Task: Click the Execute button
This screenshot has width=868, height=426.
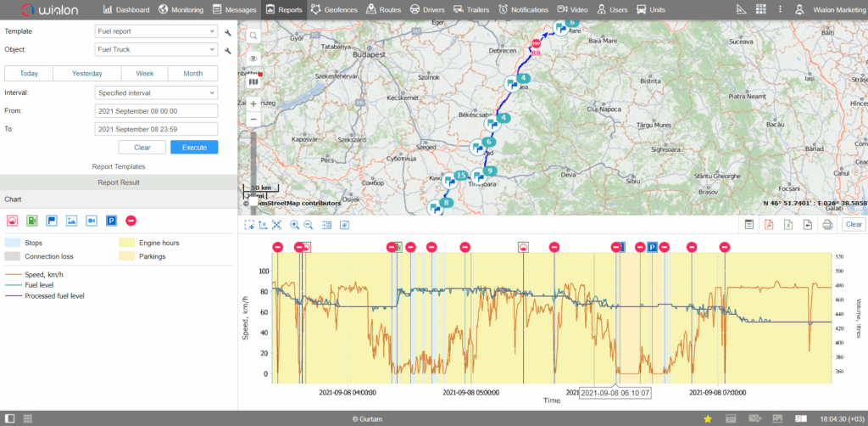Action: pyautogui.click(x=194, y=148)
